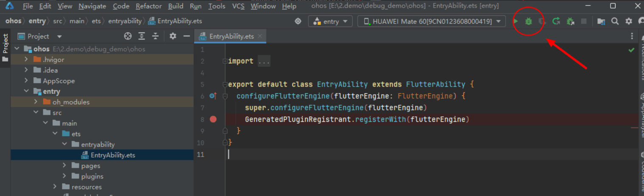Expand the oh_modules folder

(36, 102)
